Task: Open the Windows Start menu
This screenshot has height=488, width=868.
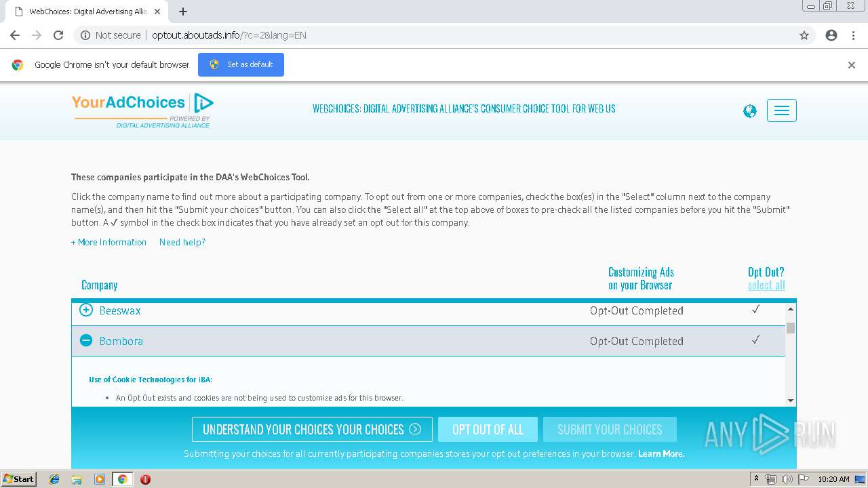Action: [19, 479]
